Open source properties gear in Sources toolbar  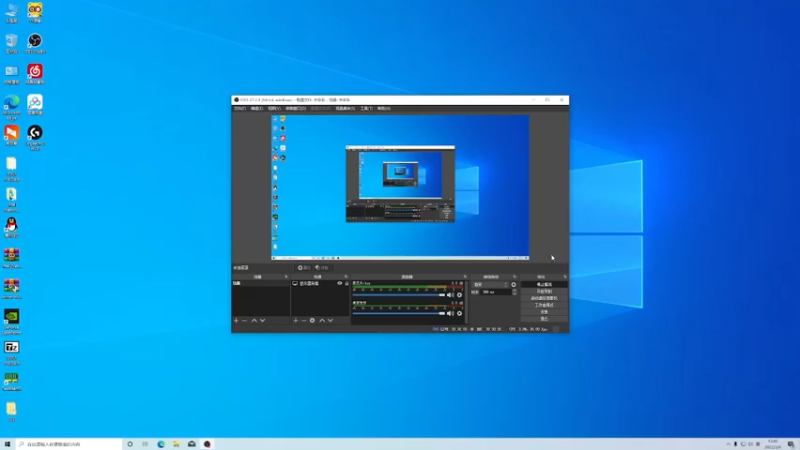(x=312, y=320)
